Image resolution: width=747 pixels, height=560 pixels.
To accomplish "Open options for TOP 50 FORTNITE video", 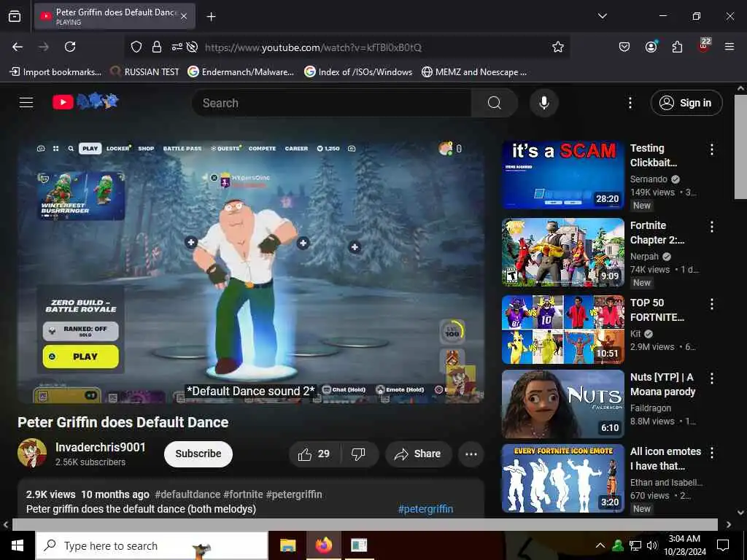I will pos(712,304).
